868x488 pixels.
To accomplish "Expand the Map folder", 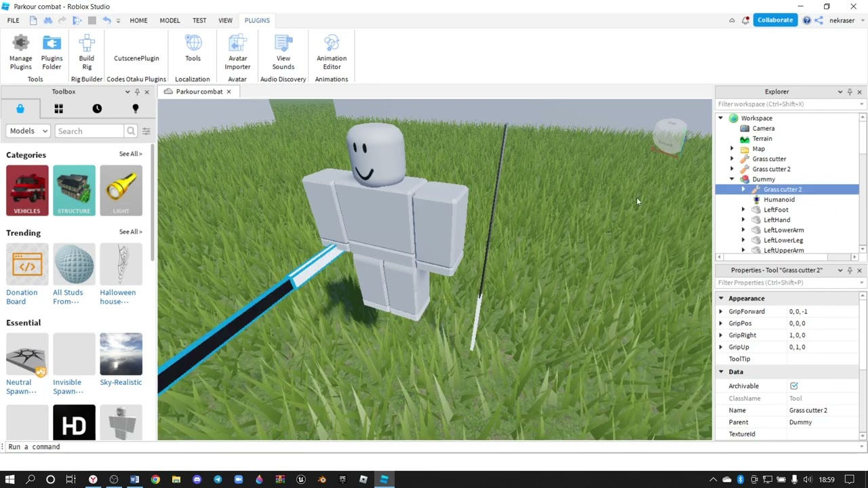I will click(x=732, y=148).
